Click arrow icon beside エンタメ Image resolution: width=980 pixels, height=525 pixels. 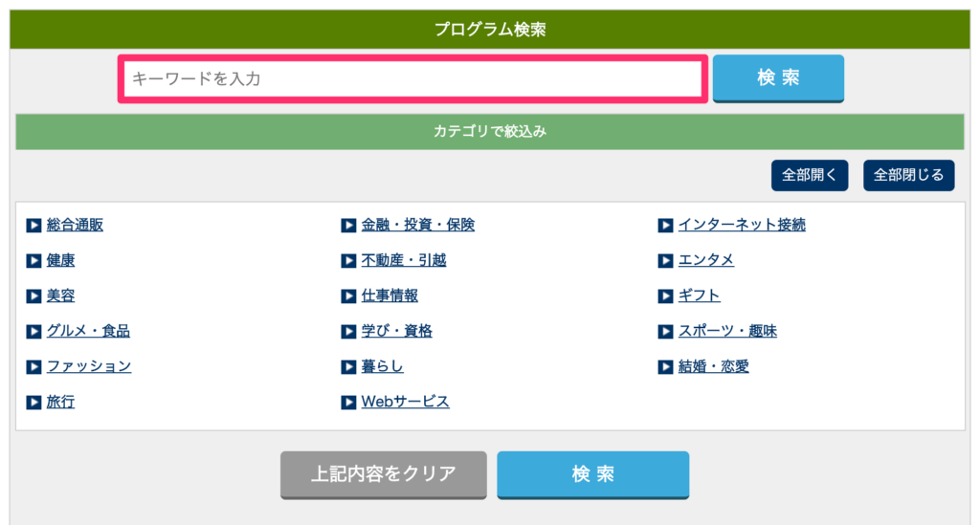point(665,261)
